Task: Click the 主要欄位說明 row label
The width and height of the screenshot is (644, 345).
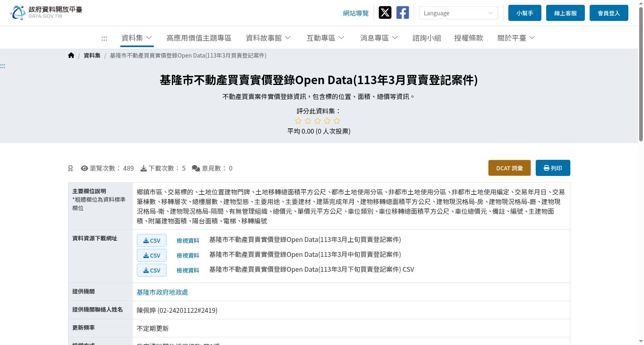Action: 89,191
